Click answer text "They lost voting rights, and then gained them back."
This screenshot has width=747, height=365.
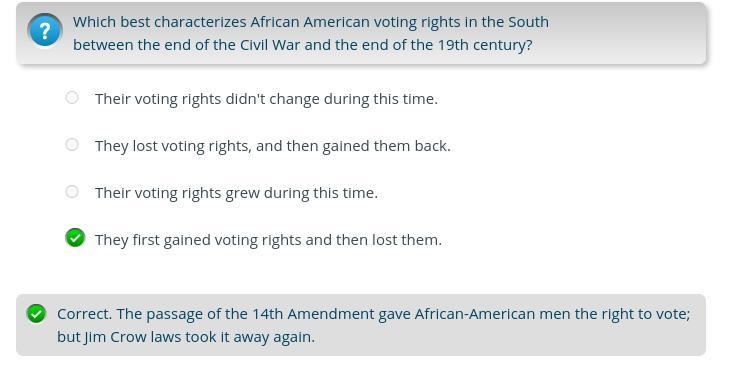[x=273, y=146]
